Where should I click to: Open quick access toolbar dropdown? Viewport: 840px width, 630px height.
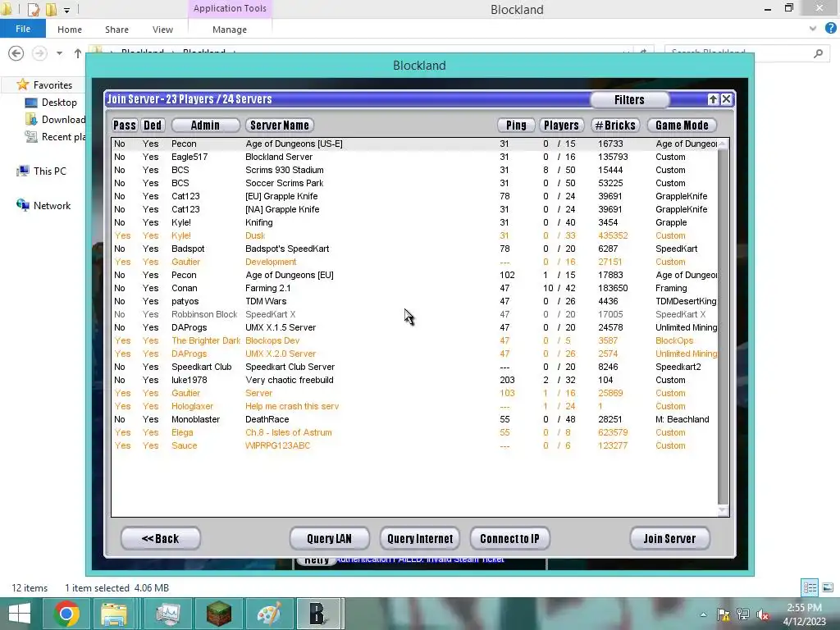66,10
